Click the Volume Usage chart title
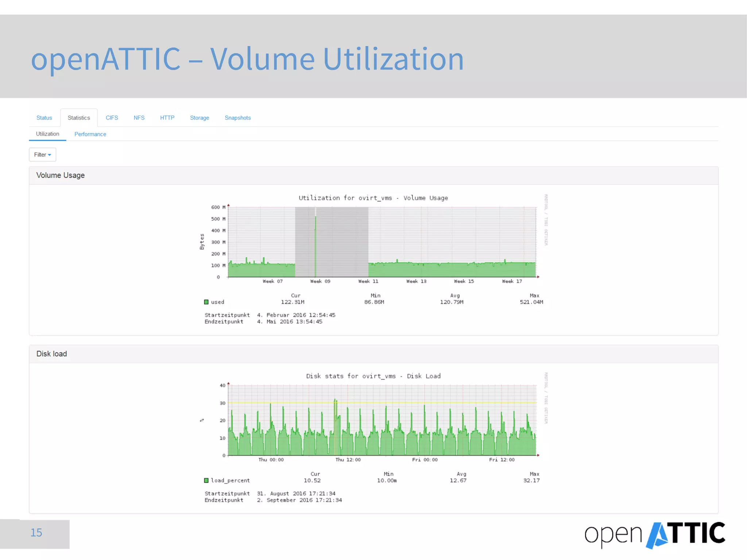Viewport: 747px width, 560px height. coord(373,198)
